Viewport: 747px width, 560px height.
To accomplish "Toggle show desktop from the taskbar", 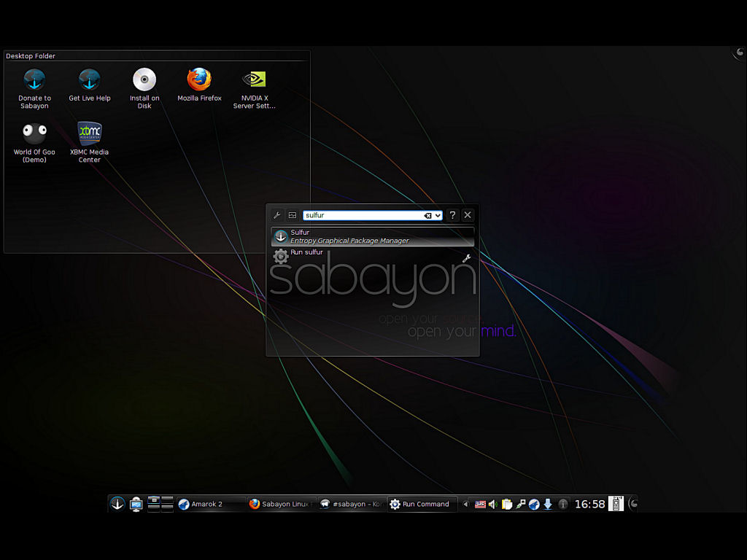I will pos(136,503).
